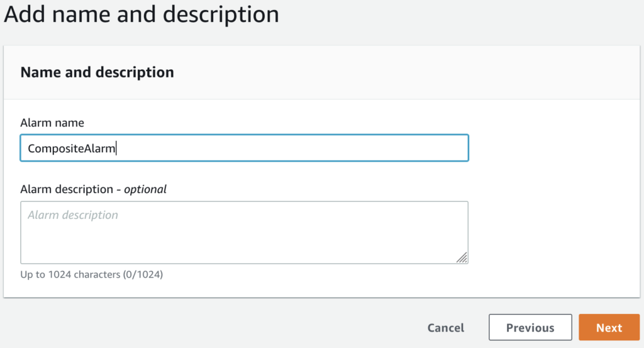Screen dimensions: 644x348
Task: Grab the description box resize handle
Action: click(462, 257)
